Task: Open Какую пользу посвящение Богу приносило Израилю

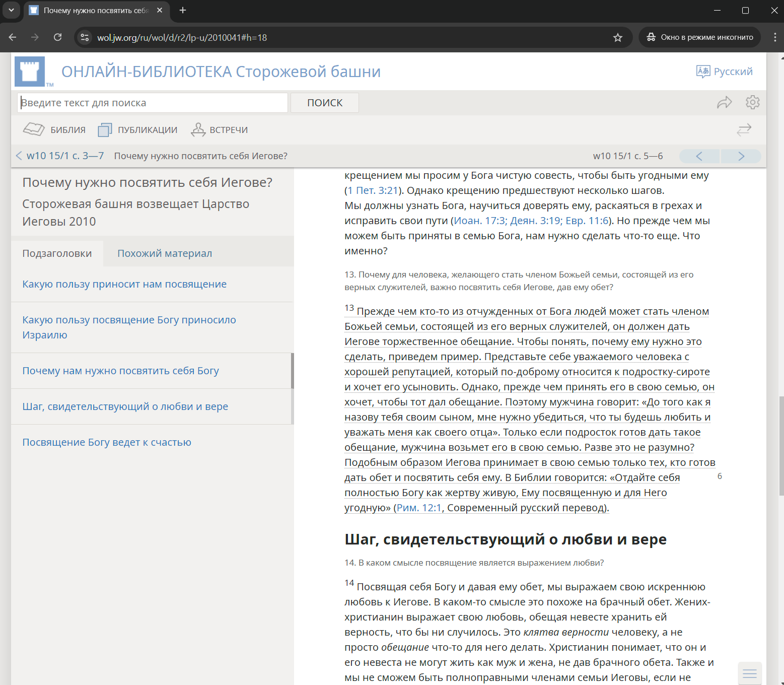Action: (129, 327)
